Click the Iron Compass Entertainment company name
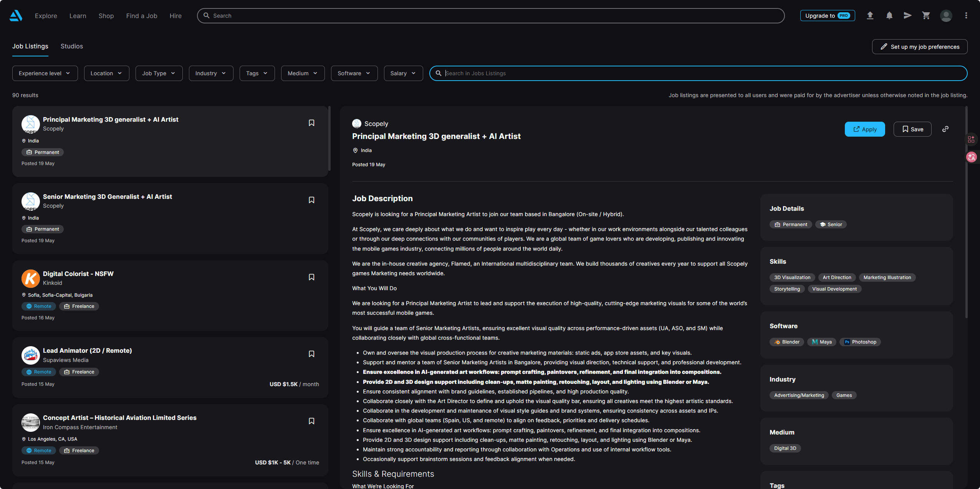The width and height of the screenshot is (980, 489). [x=80, y=427]
